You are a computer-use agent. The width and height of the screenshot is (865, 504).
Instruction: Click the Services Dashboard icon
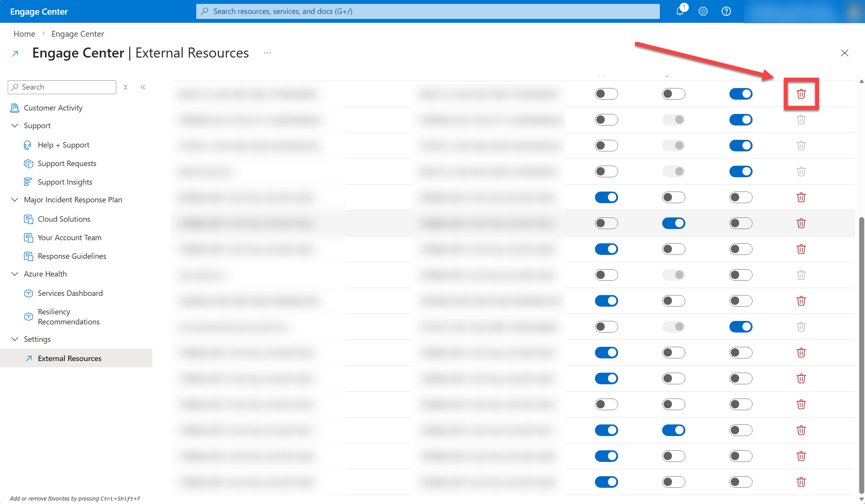[28, 293]
